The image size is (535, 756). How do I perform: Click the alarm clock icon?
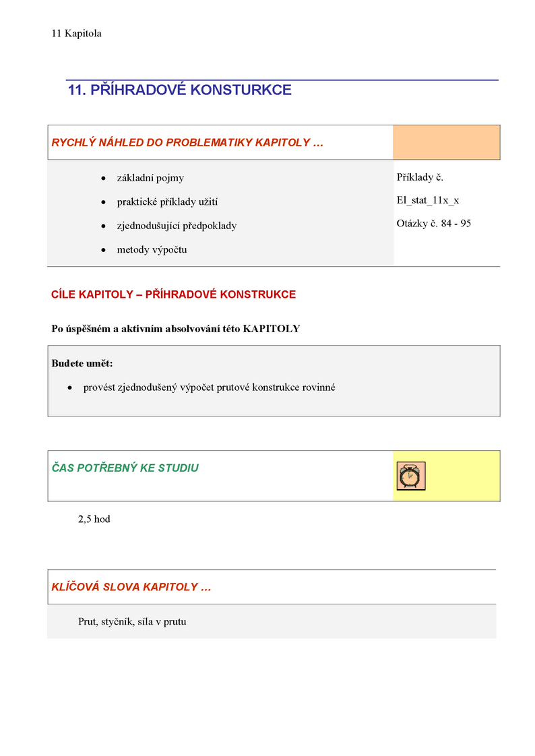click(410, 476)
